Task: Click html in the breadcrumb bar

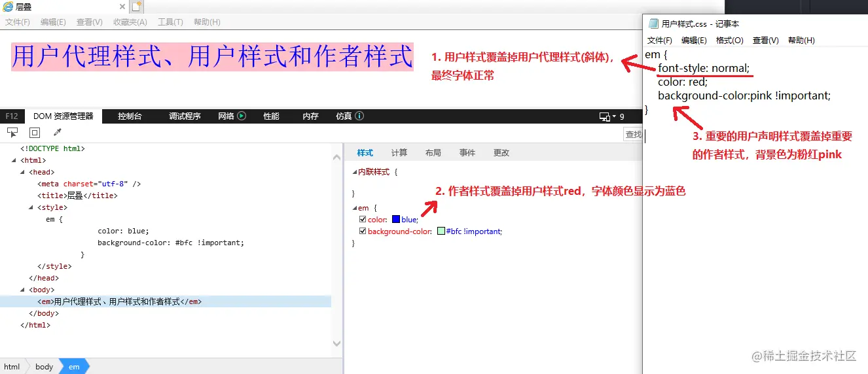Action: click(12, 367)
